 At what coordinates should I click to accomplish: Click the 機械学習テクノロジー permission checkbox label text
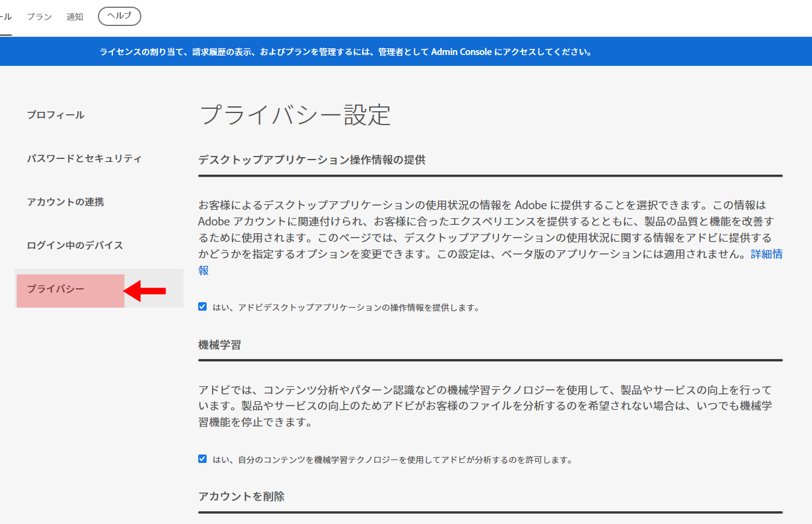392,460
